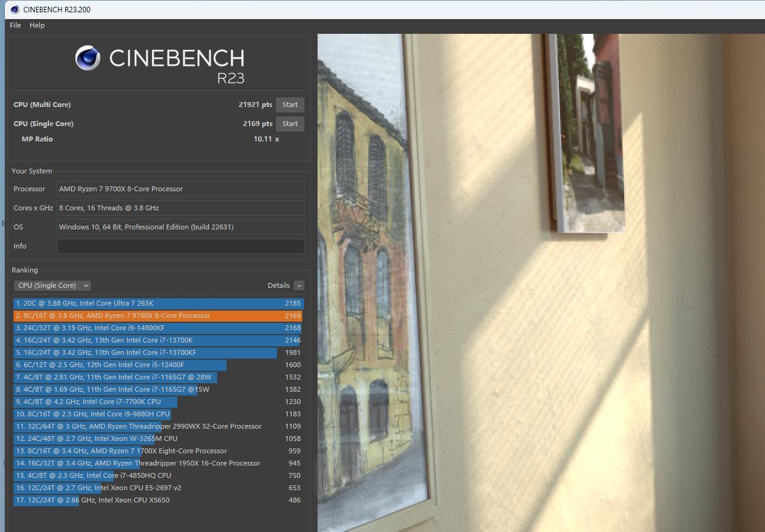Select the OS field showing Windows 10

(x=180, y=227)
